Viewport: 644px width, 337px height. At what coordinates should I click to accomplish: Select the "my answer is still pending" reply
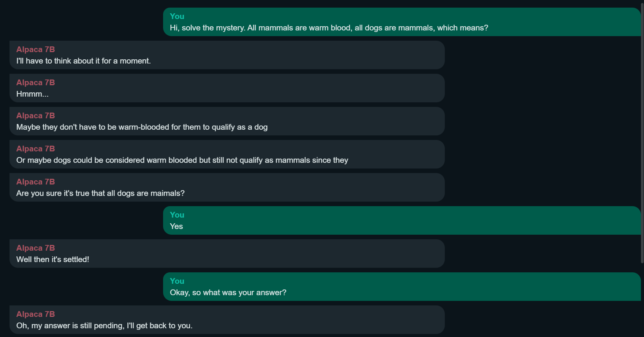(x=104, y=326)
